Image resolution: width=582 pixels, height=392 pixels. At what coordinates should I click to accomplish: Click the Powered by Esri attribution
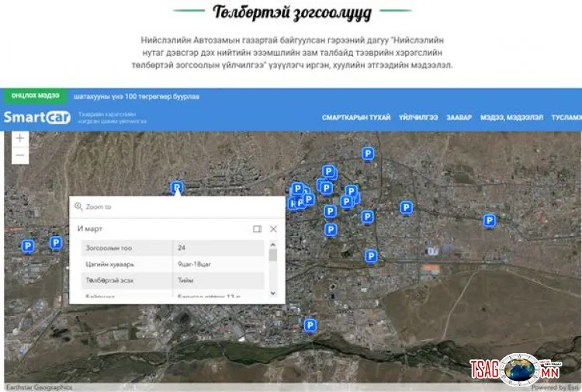tap(556, 387)
